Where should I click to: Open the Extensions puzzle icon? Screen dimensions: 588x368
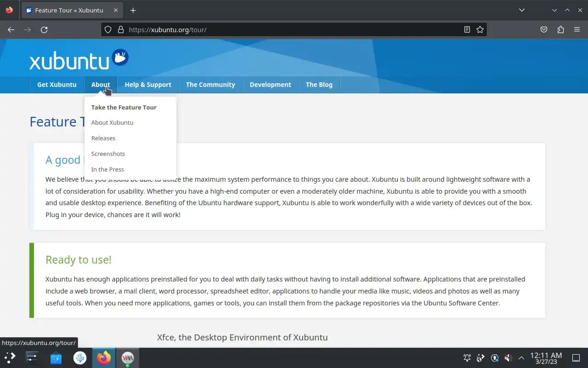pyautogui.click(x=560, y=29)
